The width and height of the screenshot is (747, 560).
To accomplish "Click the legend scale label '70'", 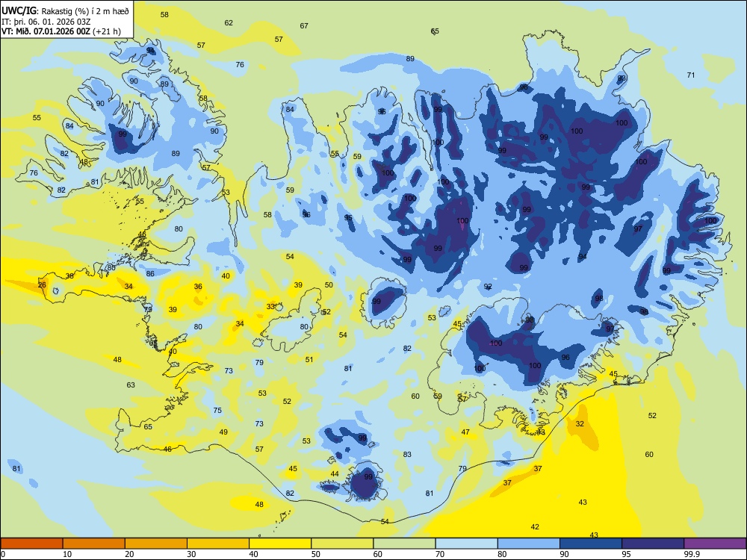I will 440,554.
